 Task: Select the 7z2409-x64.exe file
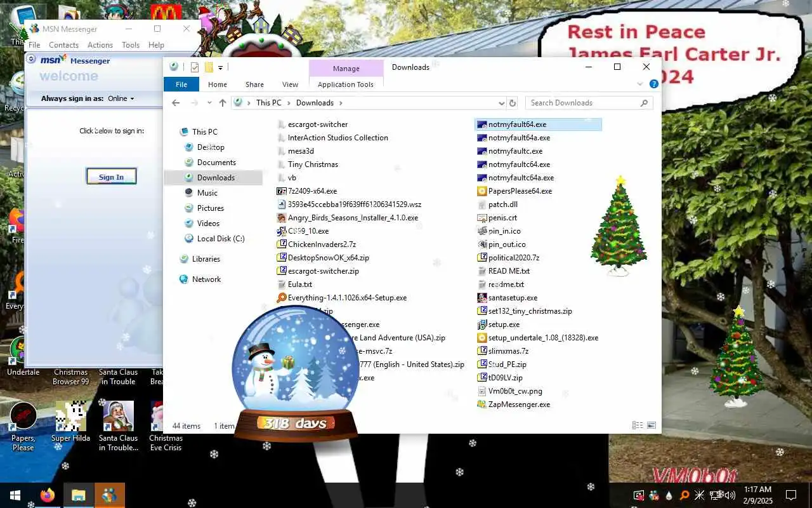(312, 191)
